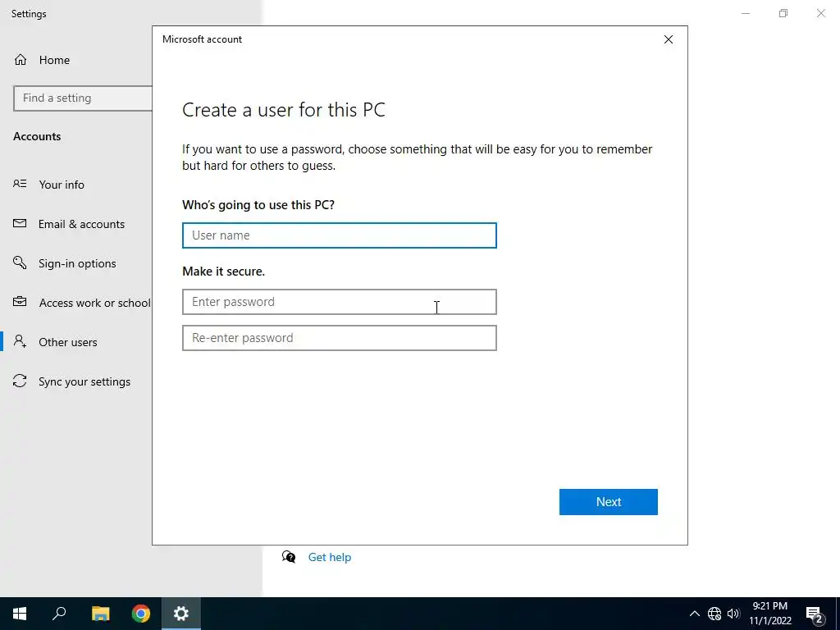Open Sync your settings page
840x630 pixels.
coord(84,381)
